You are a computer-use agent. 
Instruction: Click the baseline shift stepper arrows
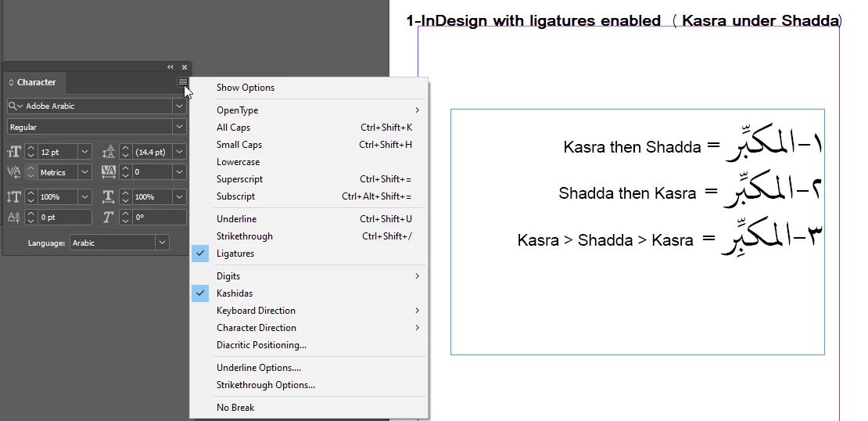[31, 217]
